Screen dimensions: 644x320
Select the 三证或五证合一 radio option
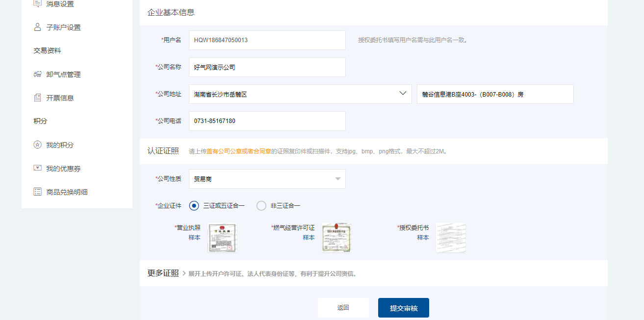coord(194,206)
